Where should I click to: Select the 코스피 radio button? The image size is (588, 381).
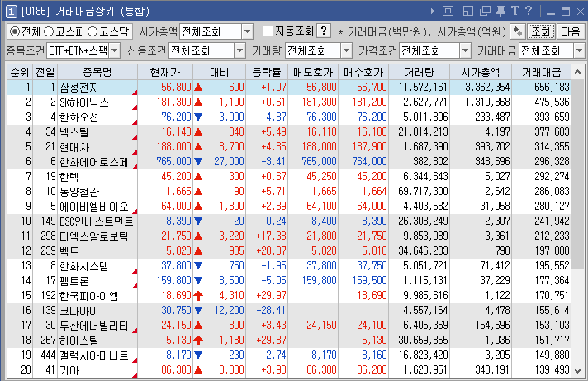point(49,31)
